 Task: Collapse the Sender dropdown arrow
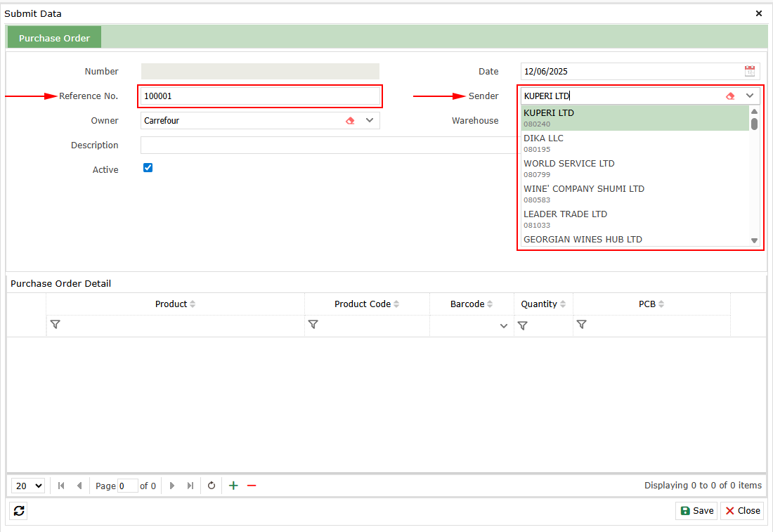750,96
